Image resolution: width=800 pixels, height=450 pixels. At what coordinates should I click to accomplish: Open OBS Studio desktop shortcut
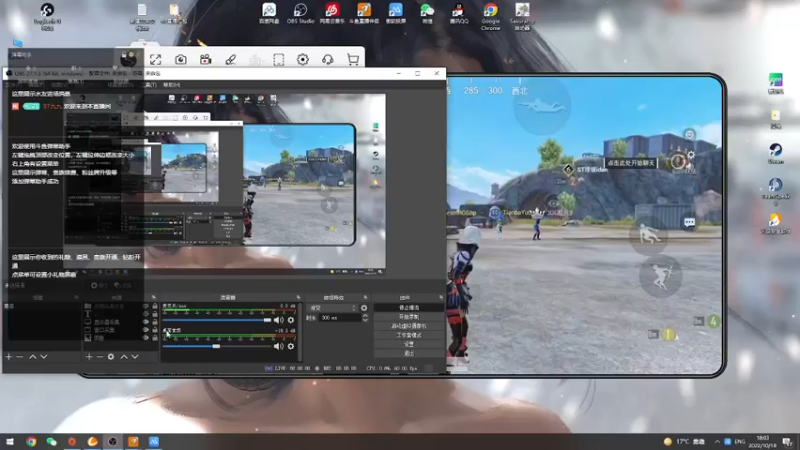point(301,14)
